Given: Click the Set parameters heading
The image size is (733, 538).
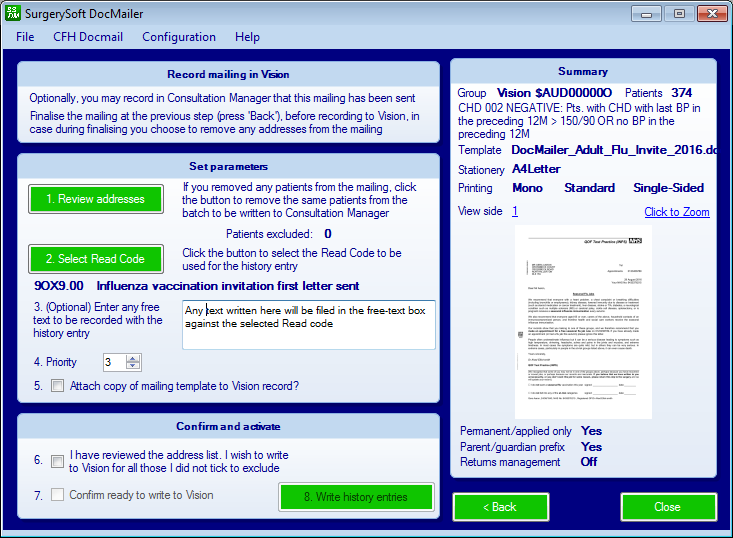Looking at the screenshot, I should point(228,166).
